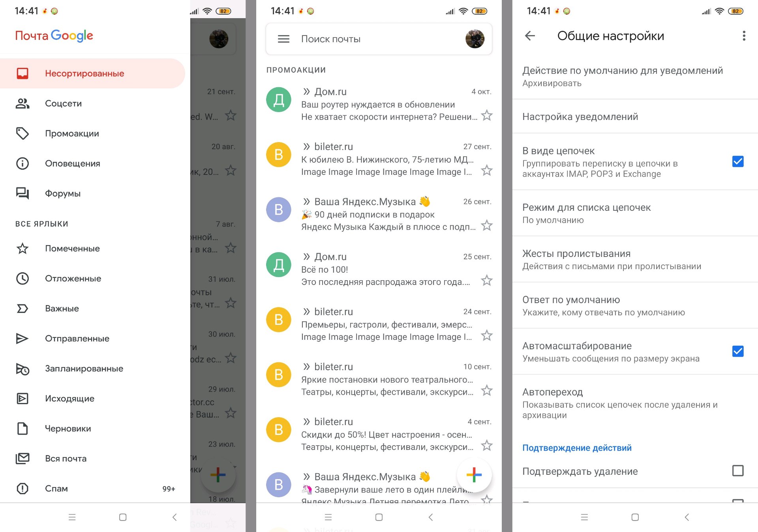758x532 pixels.
Task: Tap the colorful plus compose button
Action: click(474, 475)
